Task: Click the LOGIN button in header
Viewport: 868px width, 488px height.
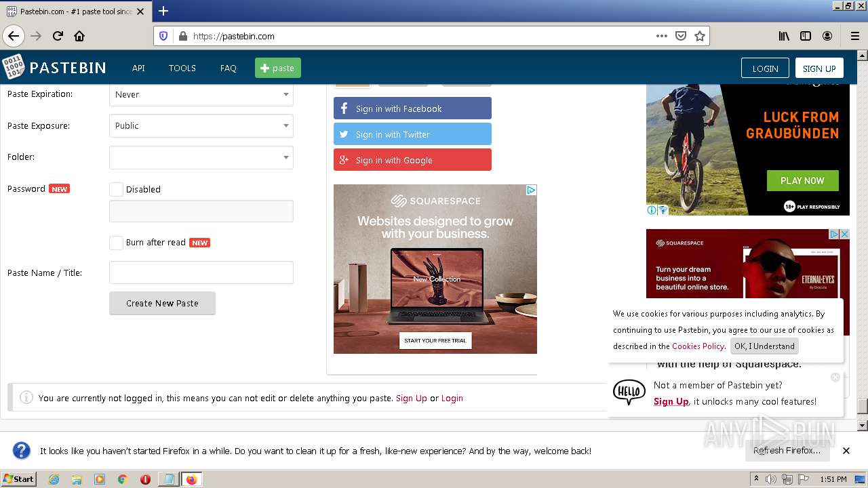Action: pos(765,68)
